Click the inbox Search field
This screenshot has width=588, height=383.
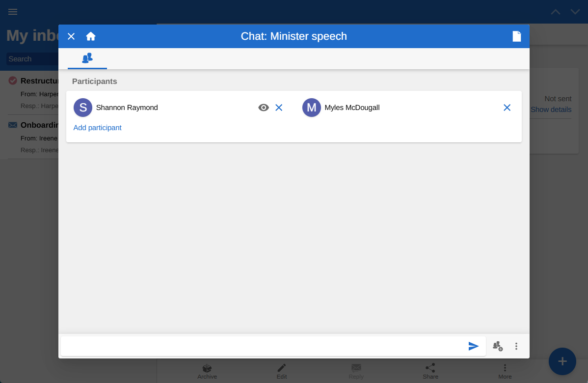coord(33,59)
